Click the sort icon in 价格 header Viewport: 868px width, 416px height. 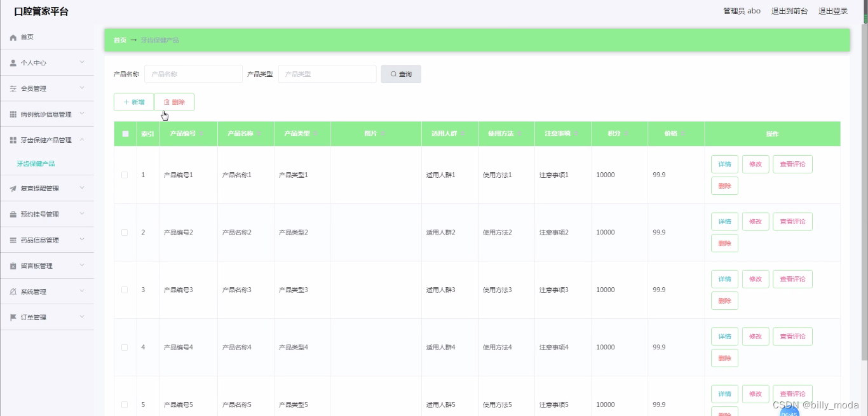(683, 134)
